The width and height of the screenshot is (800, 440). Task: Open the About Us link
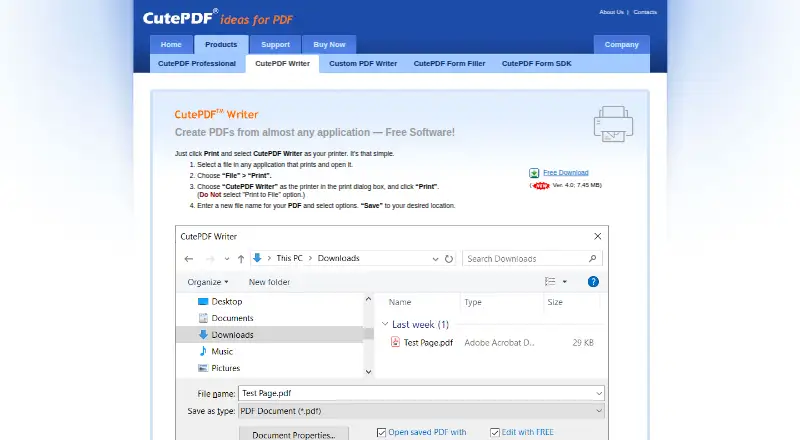click(611, 12)
